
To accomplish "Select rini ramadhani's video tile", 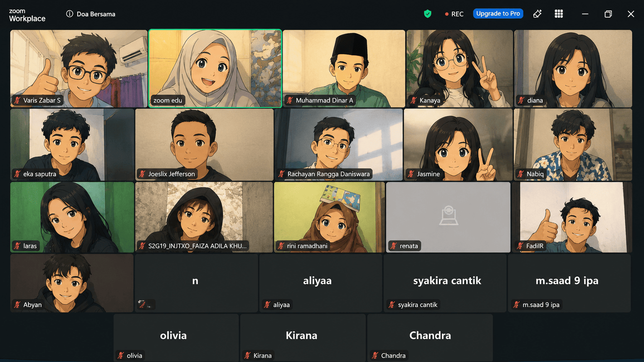I will pyautogui.click(x=329, y=217).
